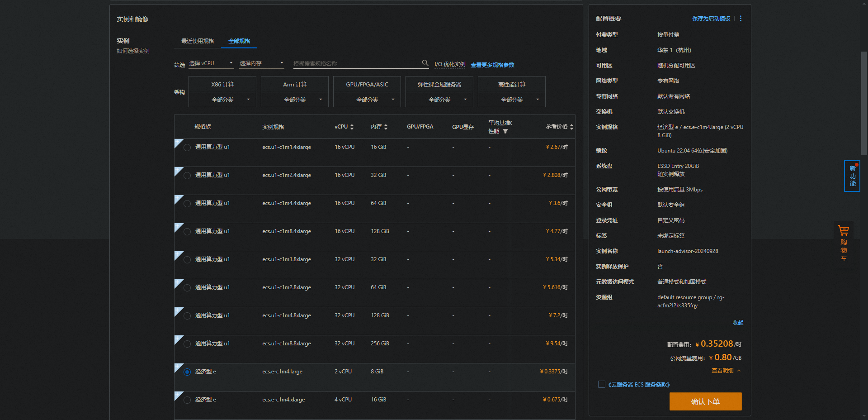Switch to the 最近使用规格 tab
Screen dimensions: 868x420
pos(198,41)
